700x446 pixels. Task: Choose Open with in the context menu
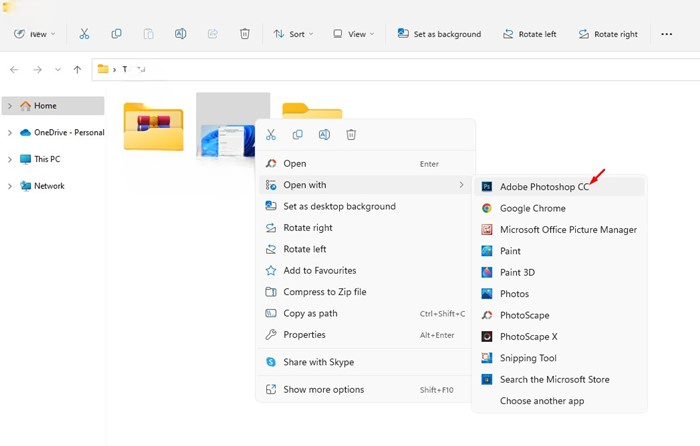364,185
